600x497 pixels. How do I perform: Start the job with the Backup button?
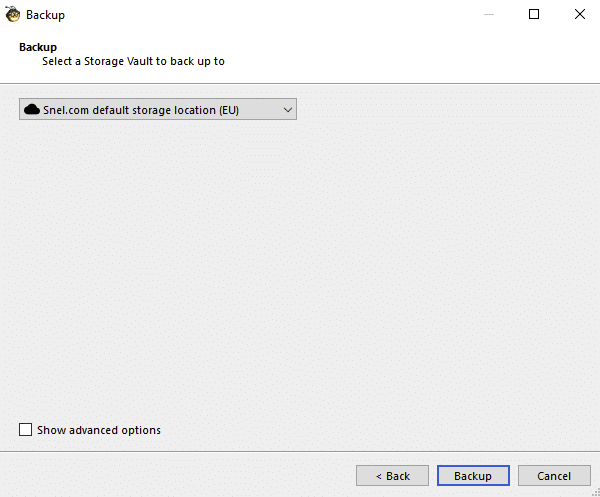coord(473,476)
